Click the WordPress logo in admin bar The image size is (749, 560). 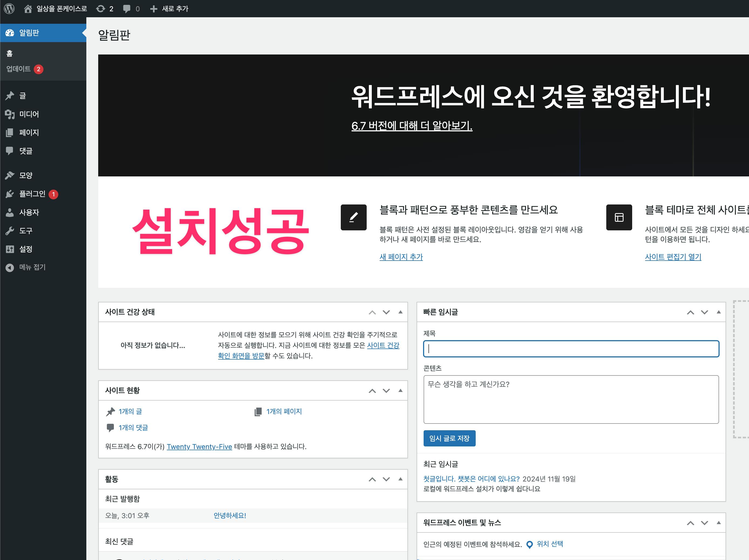(x=9, y=8)
